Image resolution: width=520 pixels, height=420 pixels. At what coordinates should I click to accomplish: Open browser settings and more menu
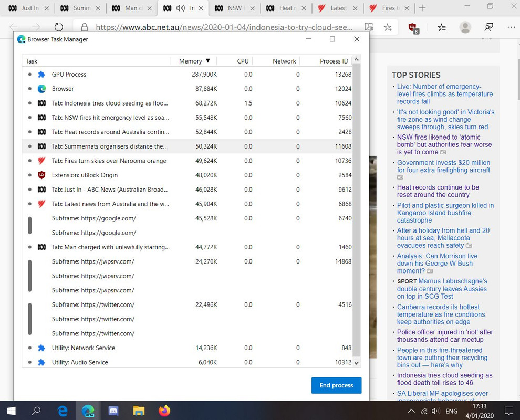pos(512,27)
